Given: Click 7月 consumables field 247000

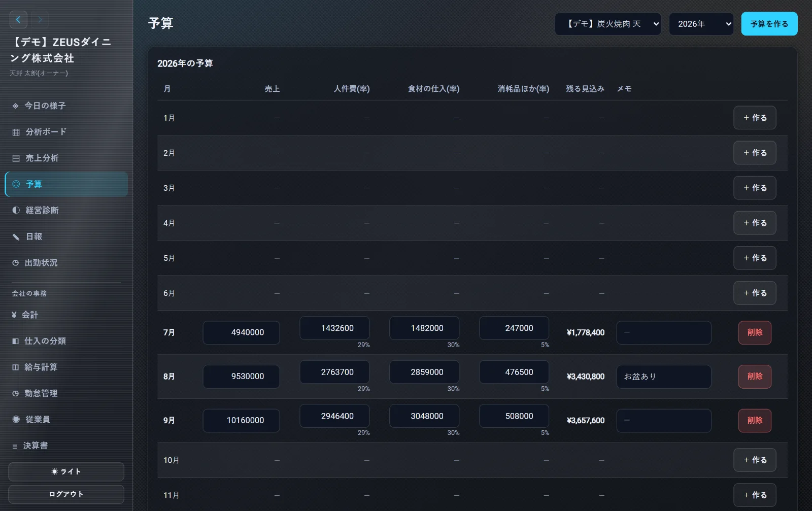Looking at the screenshot, I should (x=514, y=328).
